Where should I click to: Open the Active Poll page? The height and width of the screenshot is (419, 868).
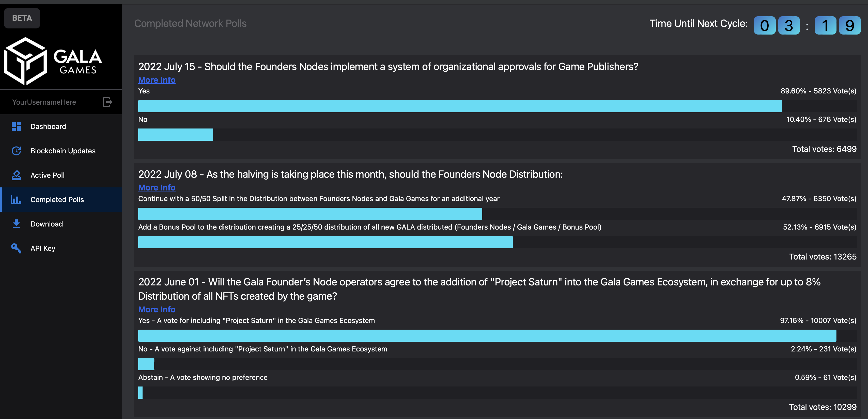pos(61,175)
